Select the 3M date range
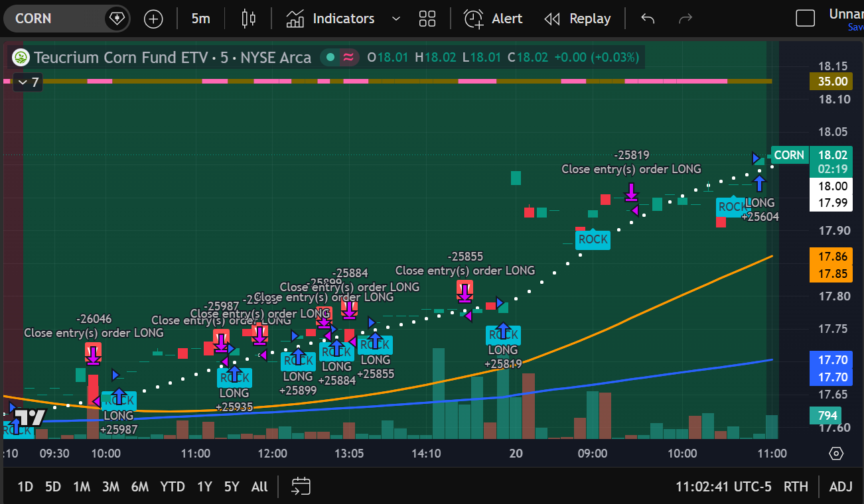Image resolution: width=864 pixels, height=504 pixels. point(111,487)
